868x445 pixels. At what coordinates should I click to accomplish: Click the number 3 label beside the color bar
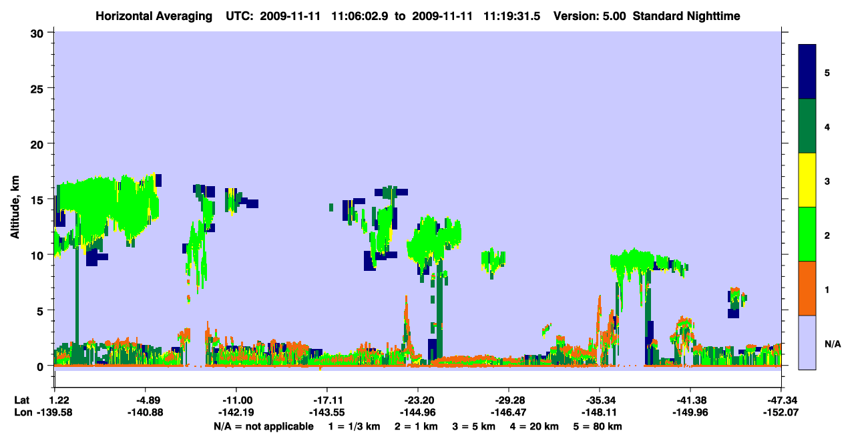tap(827, 181)
